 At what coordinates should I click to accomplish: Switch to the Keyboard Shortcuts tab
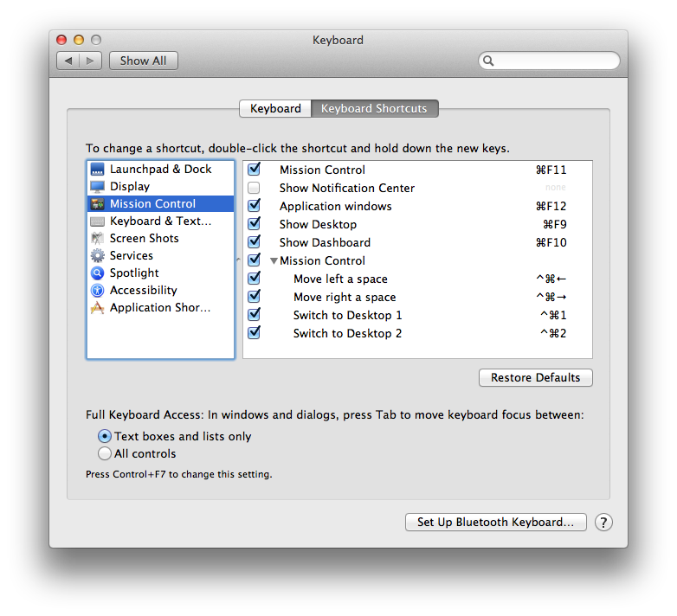pos(374,108)
